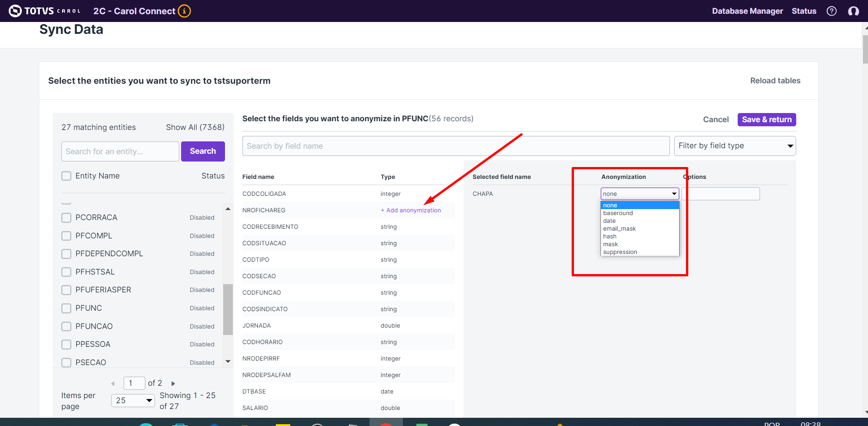Enable the PPESSOA entity checkbox
Viewport: 868px width, 426px height.
(x=66, y=345)
